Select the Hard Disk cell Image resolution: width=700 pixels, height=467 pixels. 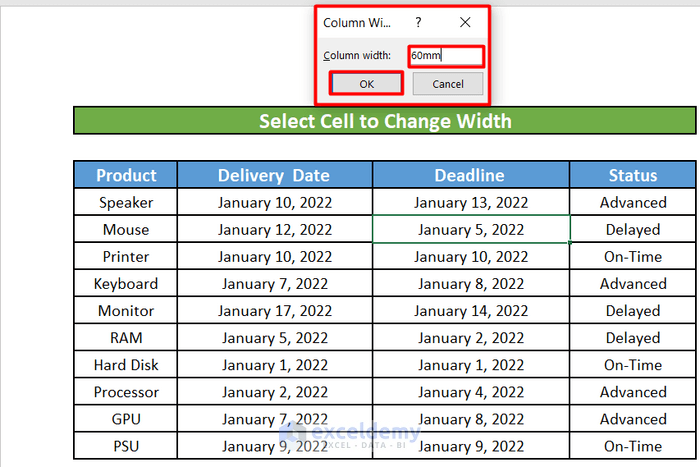(x=126, y=365)
